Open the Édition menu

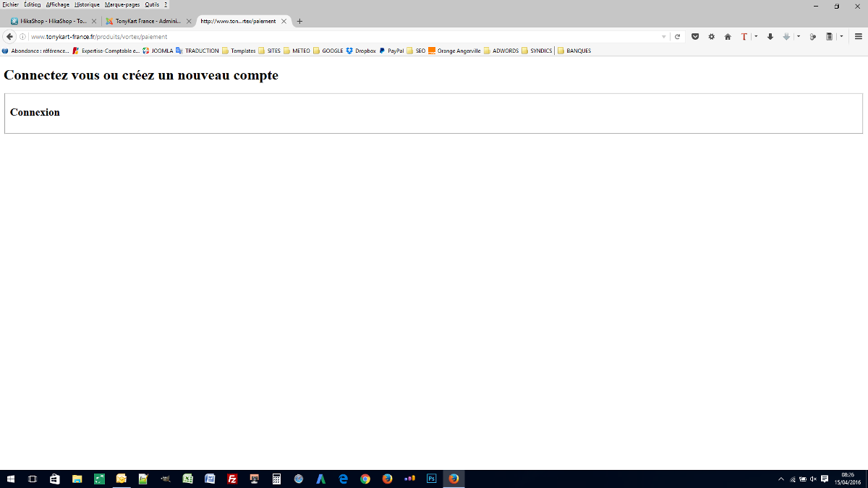[x=33, y=4]
